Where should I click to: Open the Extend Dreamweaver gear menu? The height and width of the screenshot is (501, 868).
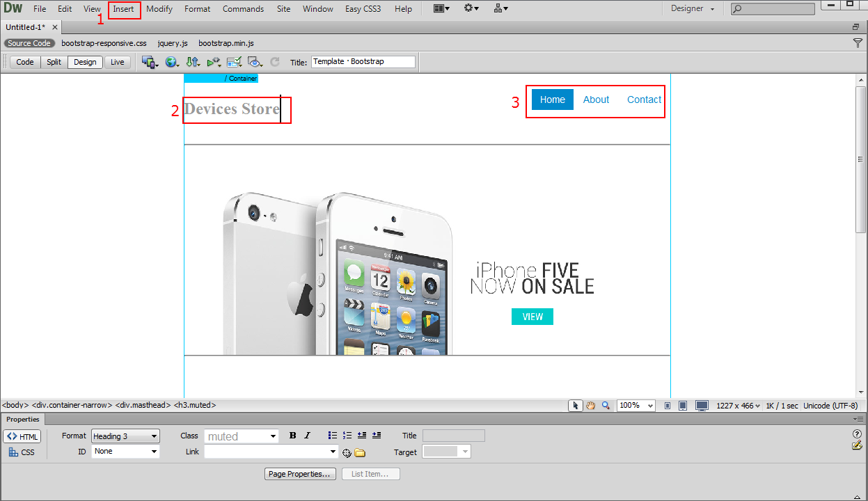pyautogui.click(x=471, y=8)
